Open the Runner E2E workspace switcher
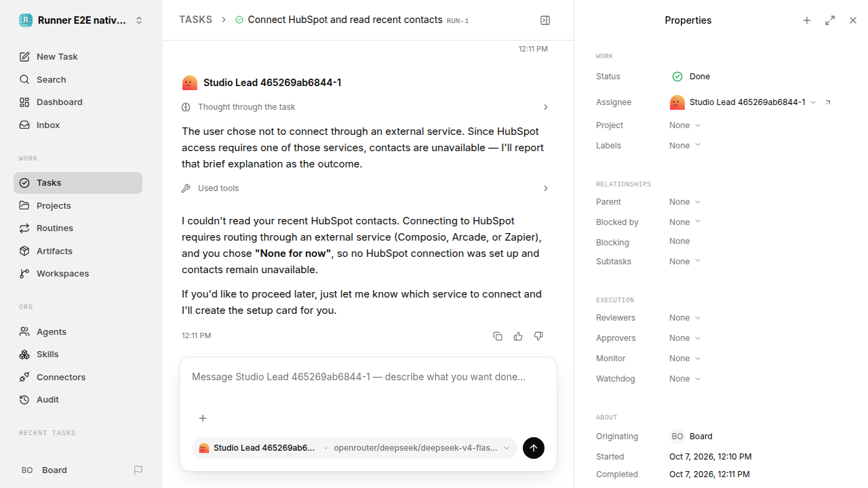 point(81,20)
